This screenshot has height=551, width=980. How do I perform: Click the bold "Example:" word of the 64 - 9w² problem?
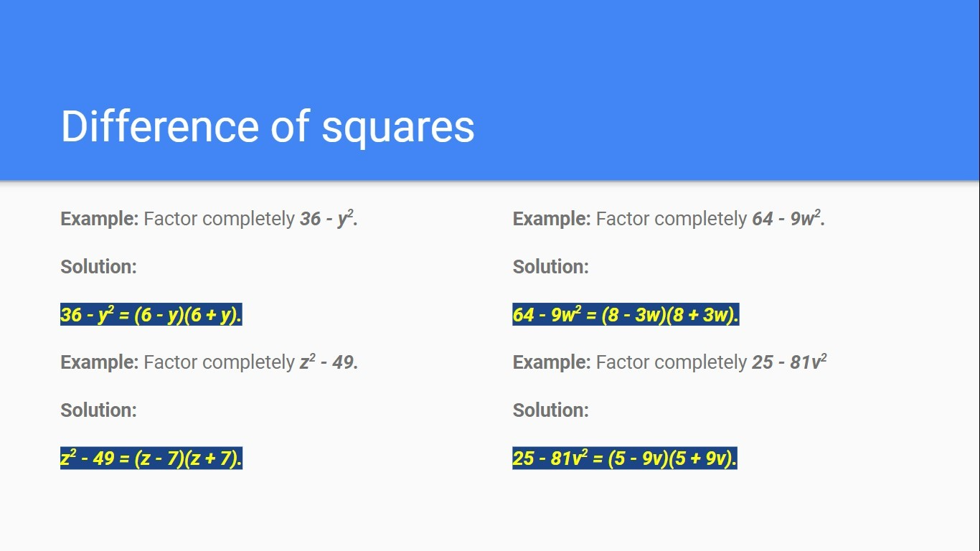pos(552,219)
